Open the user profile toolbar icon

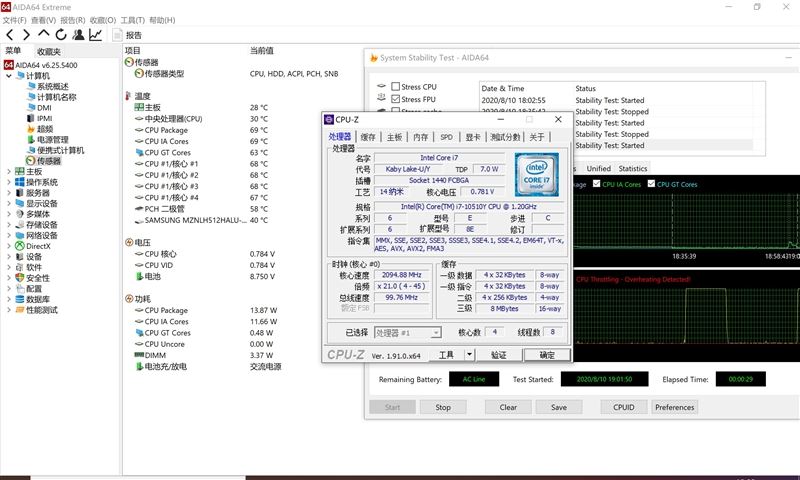pyautogui.click(x=78, y=35)
